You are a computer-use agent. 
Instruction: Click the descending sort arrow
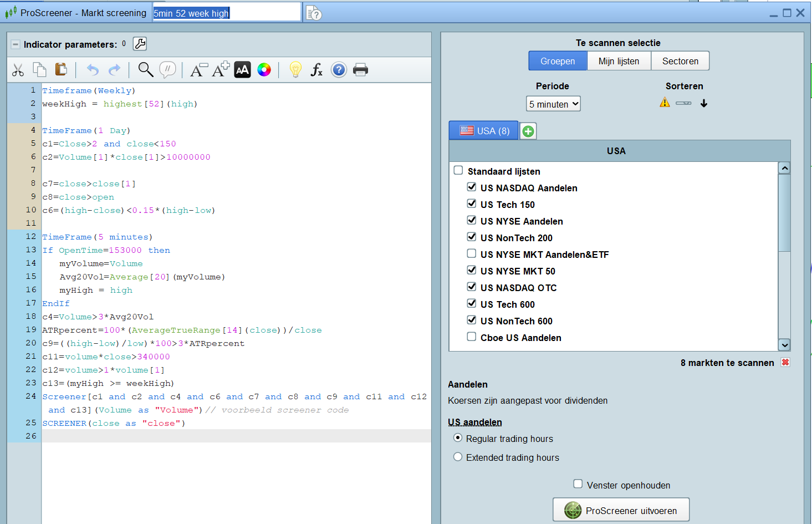point(704,103)
